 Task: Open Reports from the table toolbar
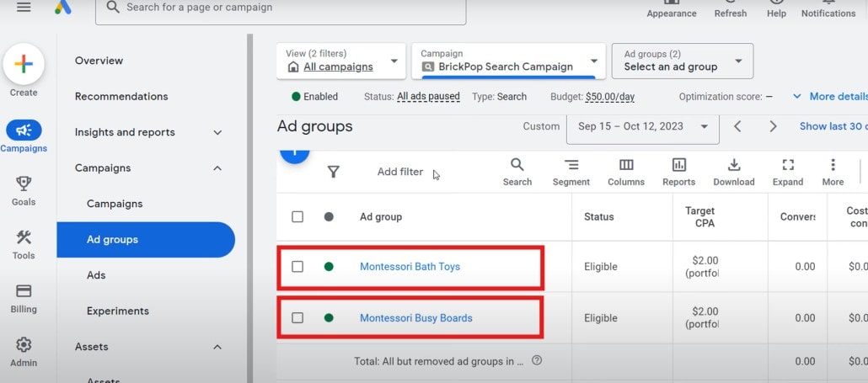(678, 173)
